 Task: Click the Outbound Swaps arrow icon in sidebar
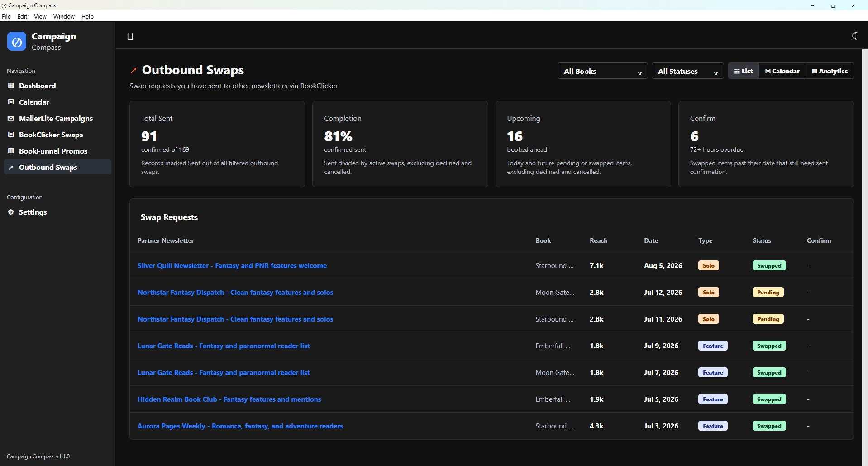[11, 167]
